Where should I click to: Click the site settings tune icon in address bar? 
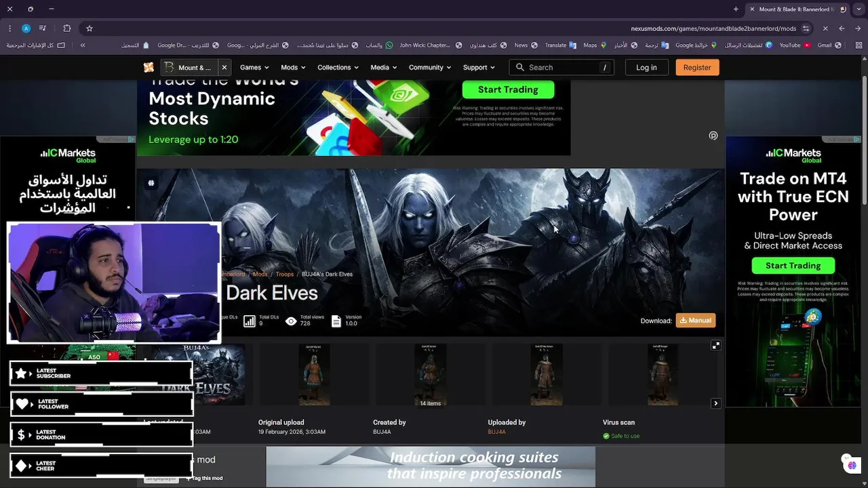click(x=806, y=28)
